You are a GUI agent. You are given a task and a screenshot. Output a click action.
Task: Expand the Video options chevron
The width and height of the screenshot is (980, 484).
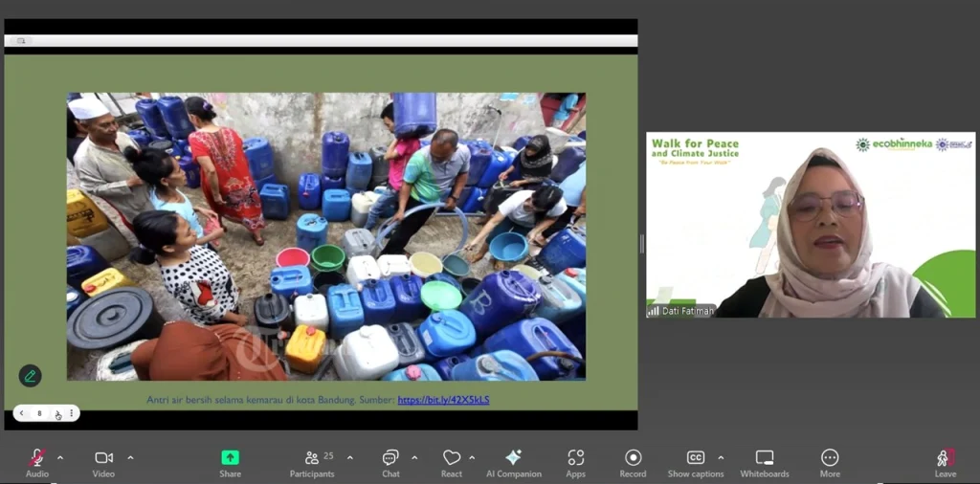pos(130,457)
